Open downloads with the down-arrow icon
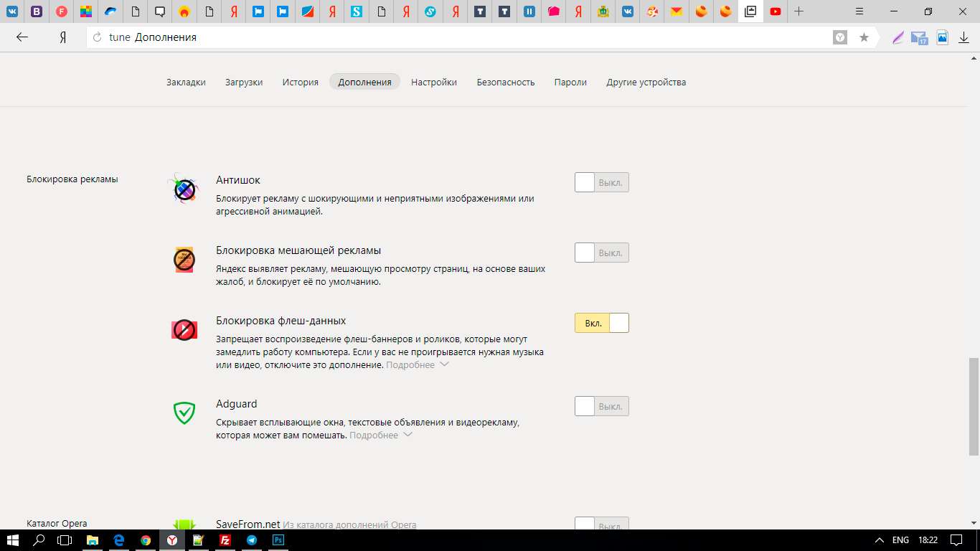The width and height of the screenshot is (980, 551). coord(964,37)
